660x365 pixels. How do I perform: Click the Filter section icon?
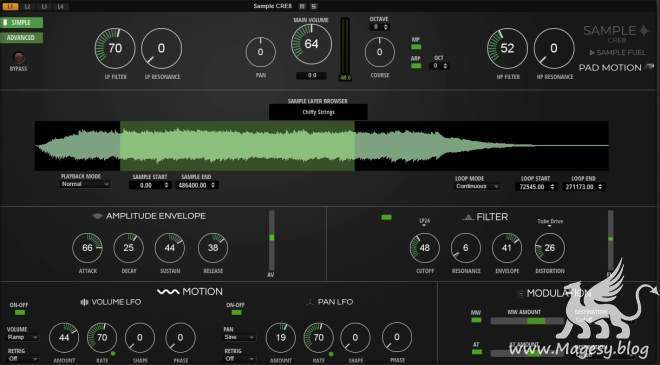tap(468, 217)
